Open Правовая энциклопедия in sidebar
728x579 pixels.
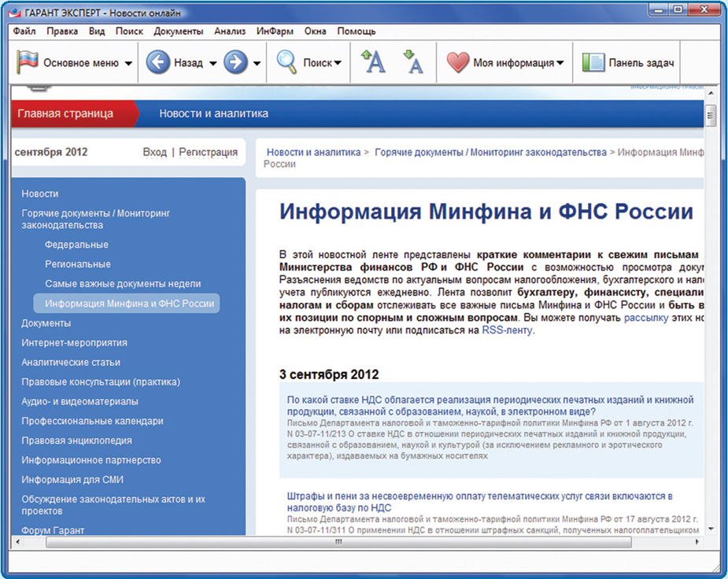(76, 441)
